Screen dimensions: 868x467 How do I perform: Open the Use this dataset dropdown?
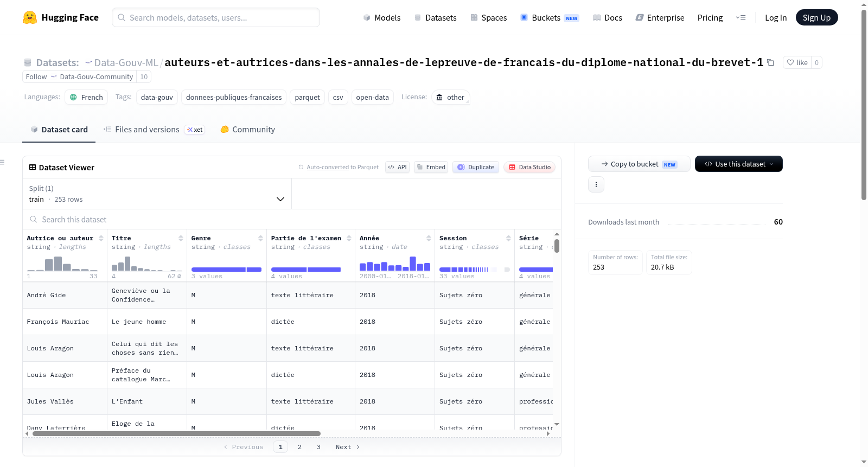[738, 164]
